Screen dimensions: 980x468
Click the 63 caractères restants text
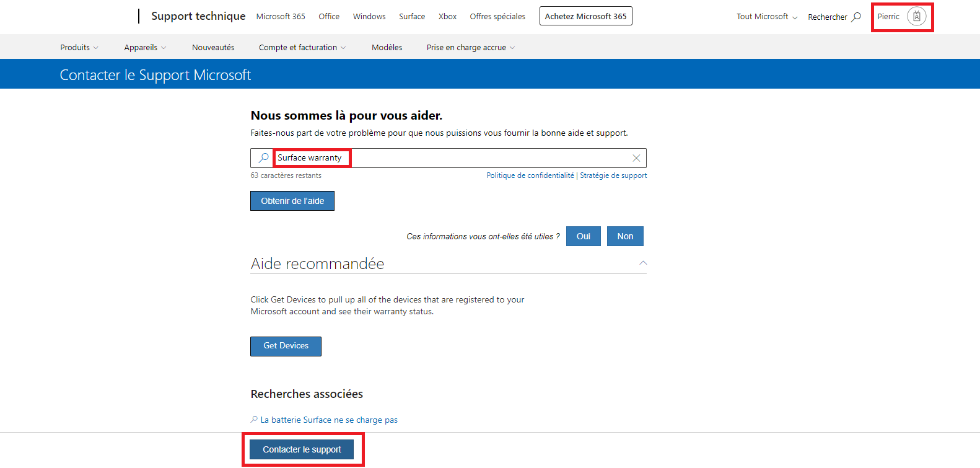pyautogui.click(x=286, y=175)
